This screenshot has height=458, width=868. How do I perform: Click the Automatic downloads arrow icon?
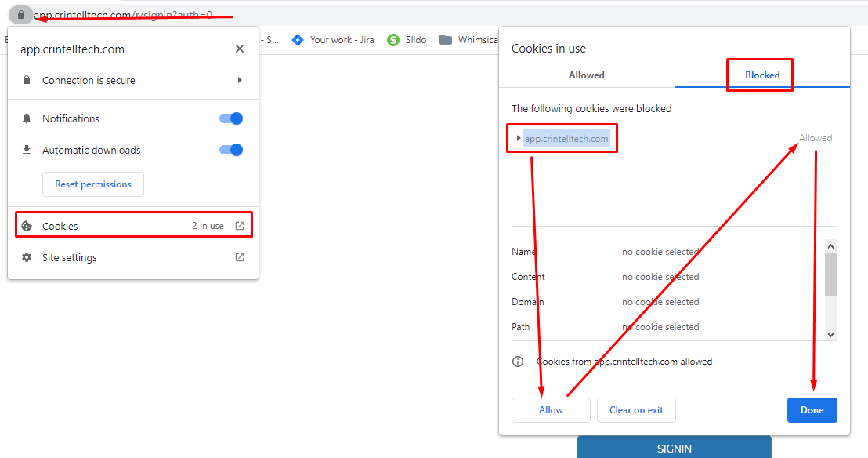(x=27, y=150)
